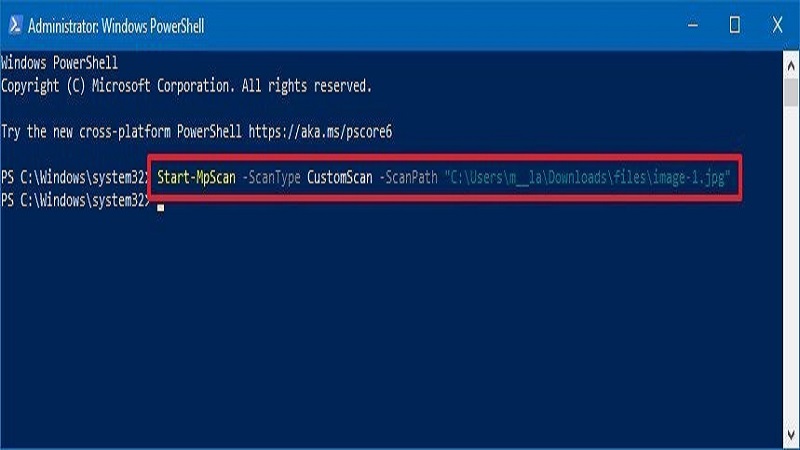800x450 pixels.
Task: Maximize the PowerShell window
Action: pos(735,25)
